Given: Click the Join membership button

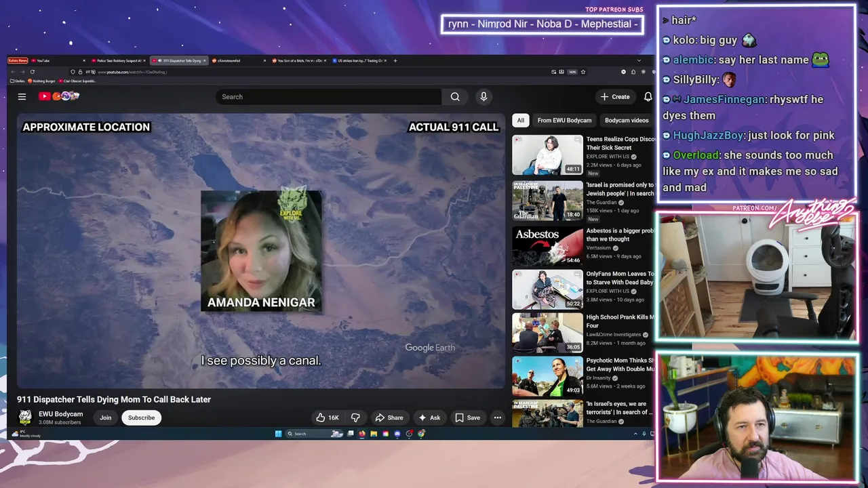Looking at the screenshot, I should click(106, 418).
